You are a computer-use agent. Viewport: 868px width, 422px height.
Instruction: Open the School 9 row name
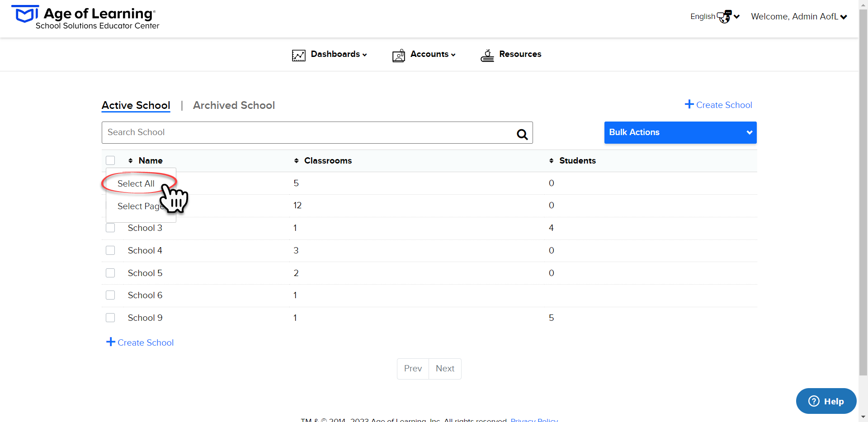click(145, 318)
